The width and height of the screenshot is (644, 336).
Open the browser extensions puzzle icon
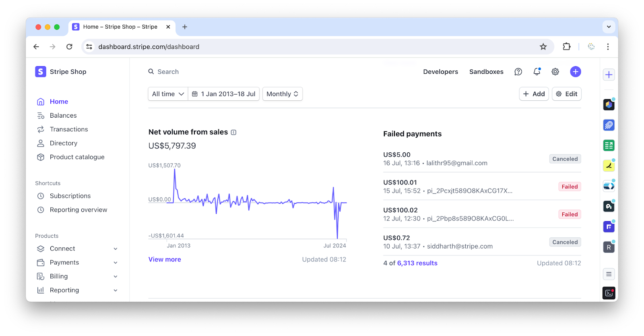coord(566,47)
